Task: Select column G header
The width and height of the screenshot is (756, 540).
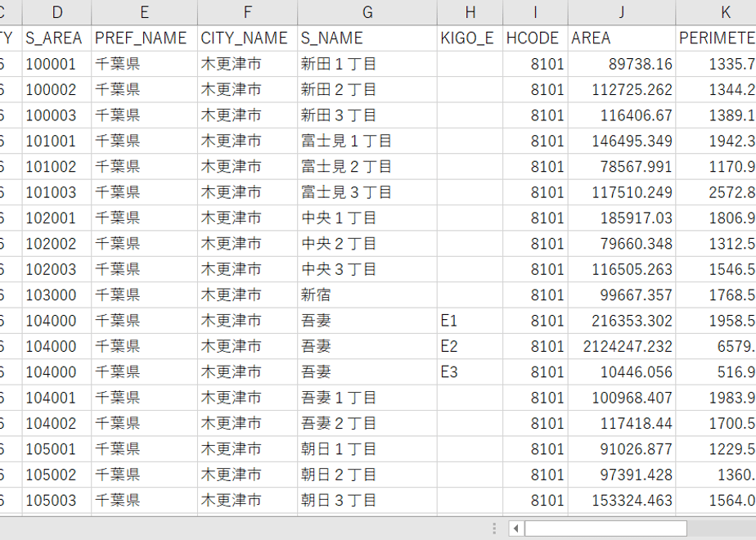Action: coord(367,12)
